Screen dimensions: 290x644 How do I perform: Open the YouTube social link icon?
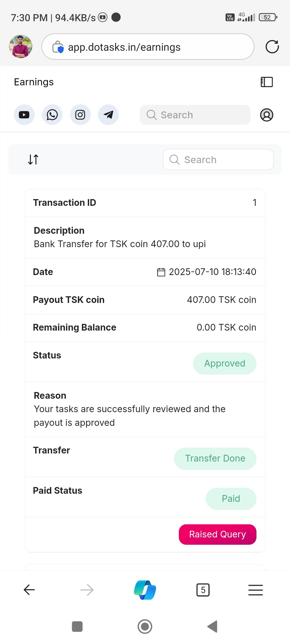coord(24,115)
